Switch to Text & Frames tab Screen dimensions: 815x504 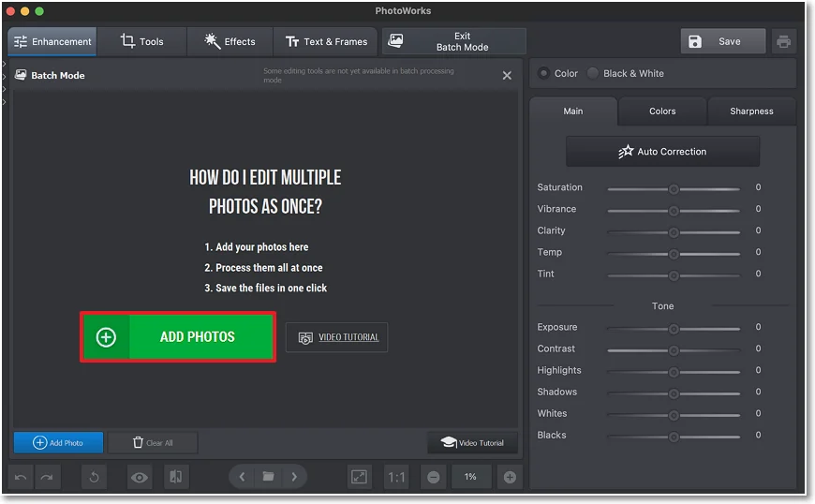326,41
